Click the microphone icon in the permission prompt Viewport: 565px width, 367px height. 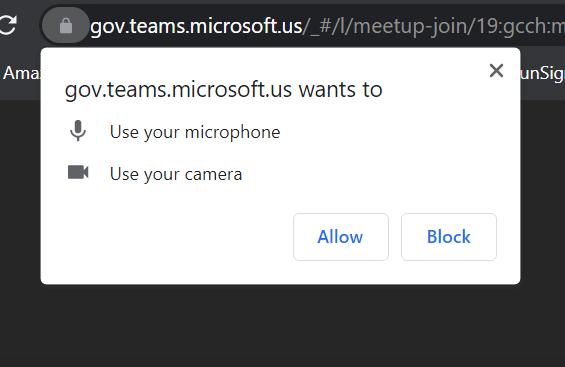[x=78, y=131]
